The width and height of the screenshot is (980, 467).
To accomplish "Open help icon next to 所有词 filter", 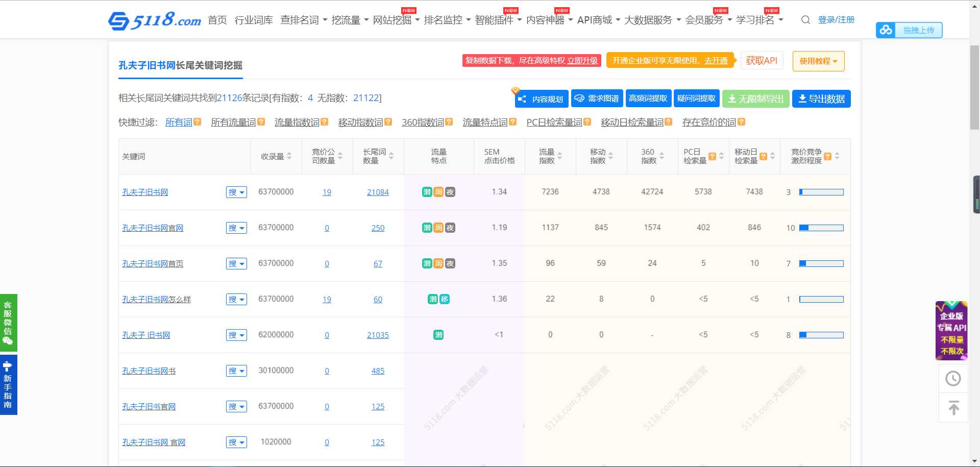I will click(x=198, y=122).
